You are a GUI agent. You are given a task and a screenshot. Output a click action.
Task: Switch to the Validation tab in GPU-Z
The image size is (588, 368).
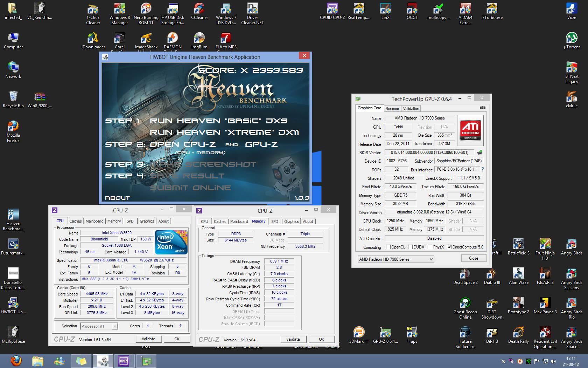click(x=411, y=109)
